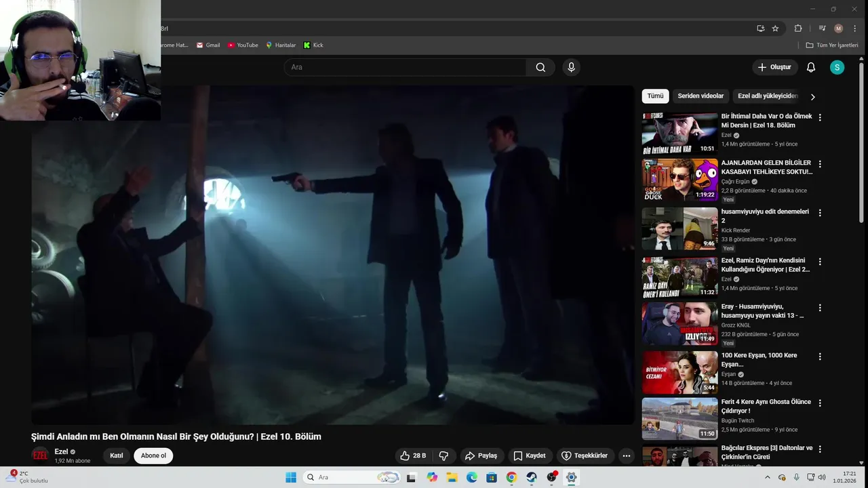The width and height of the screenshot is (868, 488).
Task: Click the Abone ol button
Action: [x=153, y=455]
